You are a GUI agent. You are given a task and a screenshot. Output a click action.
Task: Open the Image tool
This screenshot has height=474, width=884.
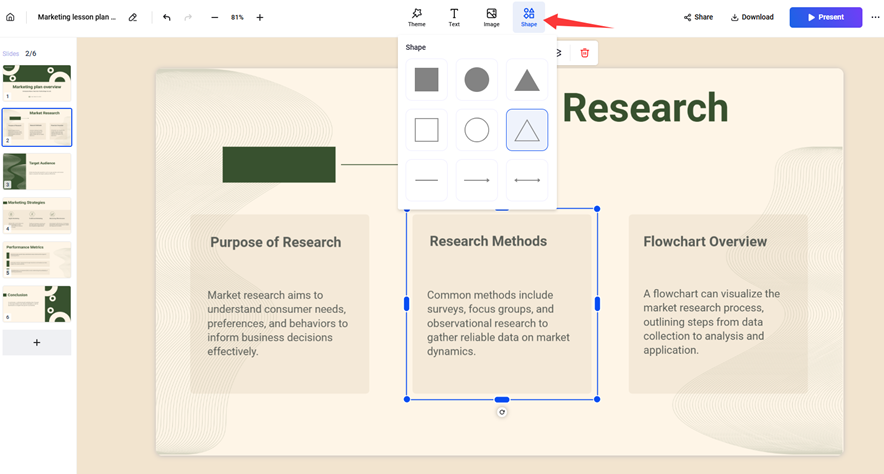(x=492, y=17)
